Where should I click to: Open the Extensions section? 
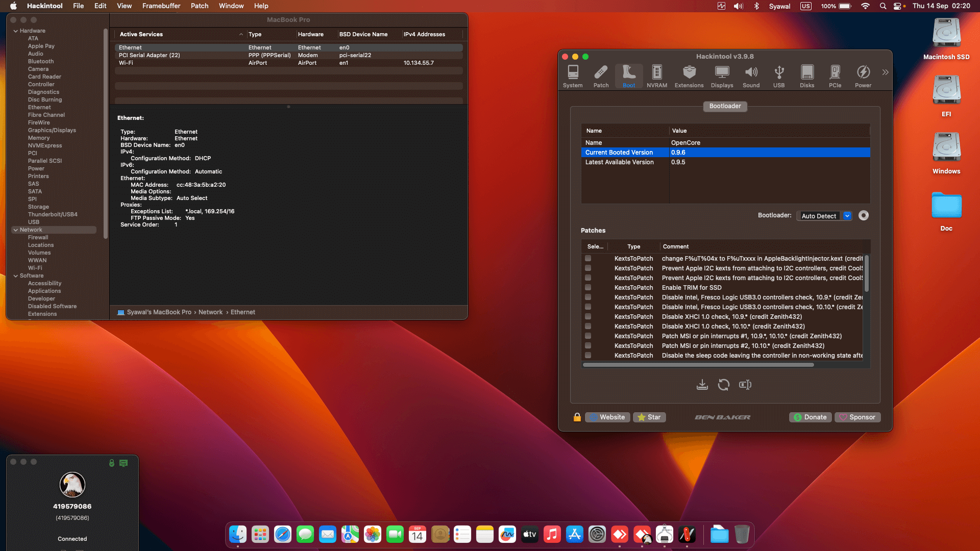point(689,76)
